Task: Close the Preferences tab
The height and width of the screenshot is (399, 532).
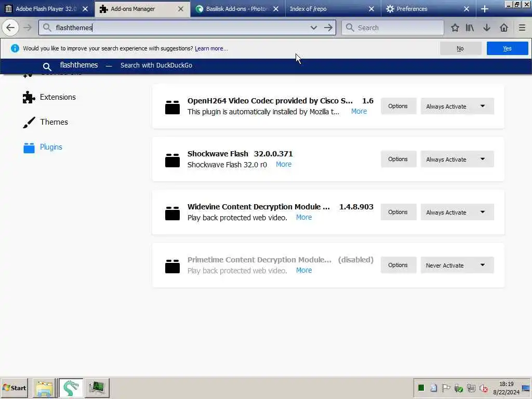Action: 467,9
